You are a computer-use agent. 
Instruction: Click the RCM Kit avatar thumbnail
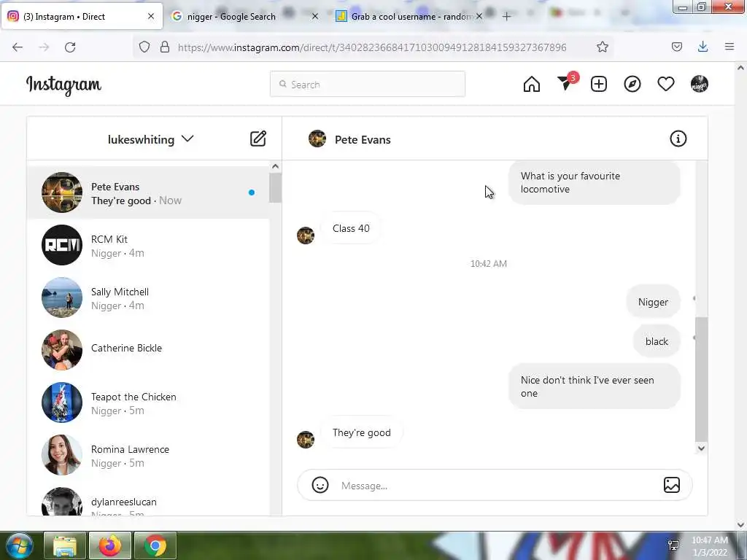tap(62, 245)
